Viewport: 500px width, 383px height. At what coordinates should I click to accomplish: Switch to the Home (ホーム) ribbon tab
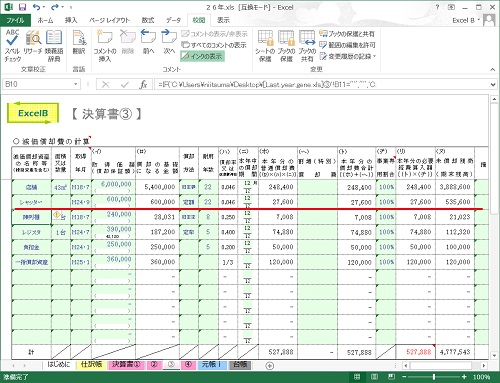pyautogui.click(x=45, y=20)
